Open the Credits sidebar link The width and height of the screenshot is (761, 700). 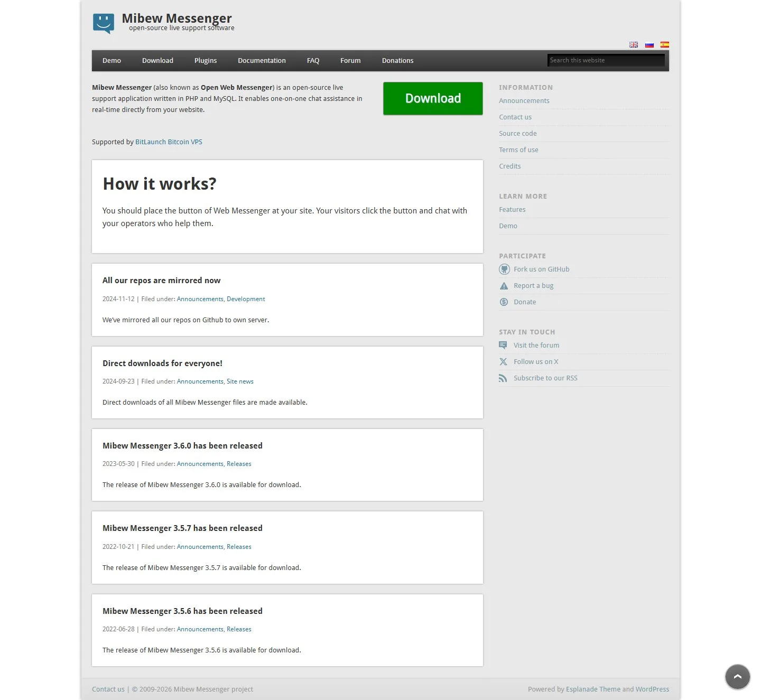point(510,166)
